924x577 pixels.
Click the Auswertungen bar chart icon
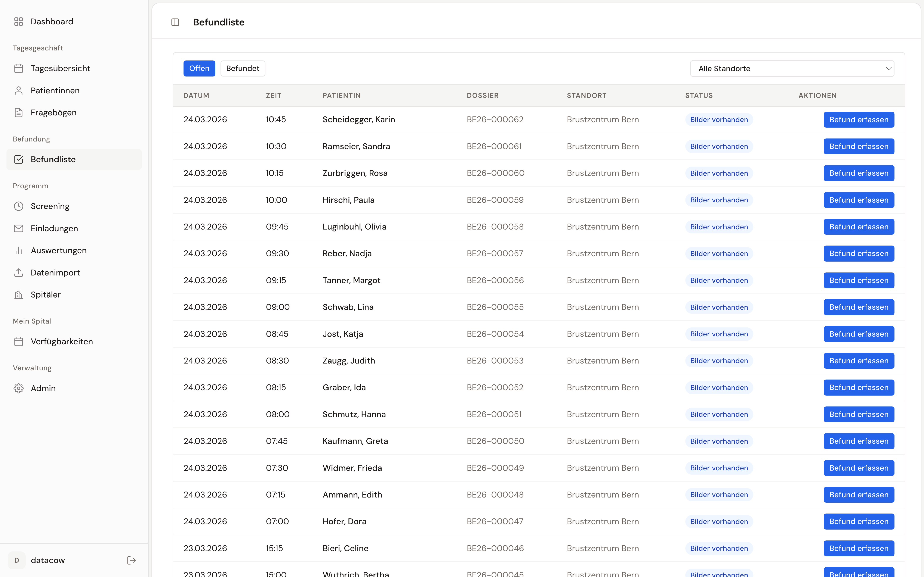19,250
